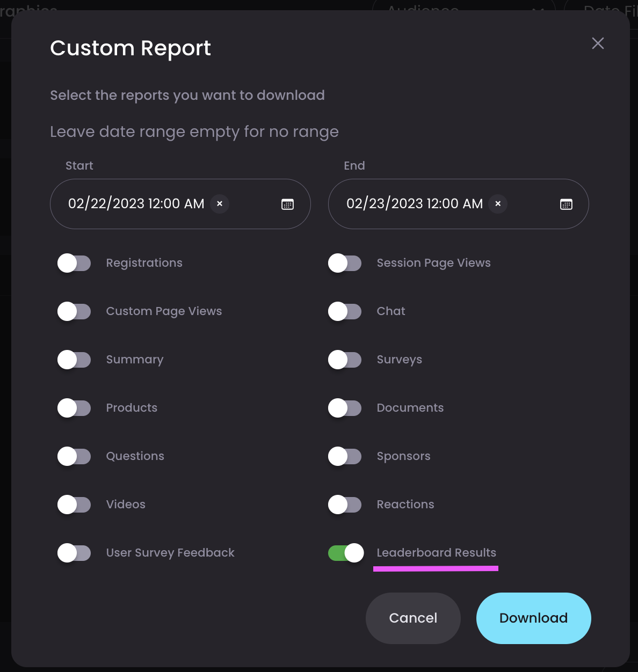This screenshot has width=638, height=672.
Task: Click the User Survey Feedback label
Action: [170, 553]
